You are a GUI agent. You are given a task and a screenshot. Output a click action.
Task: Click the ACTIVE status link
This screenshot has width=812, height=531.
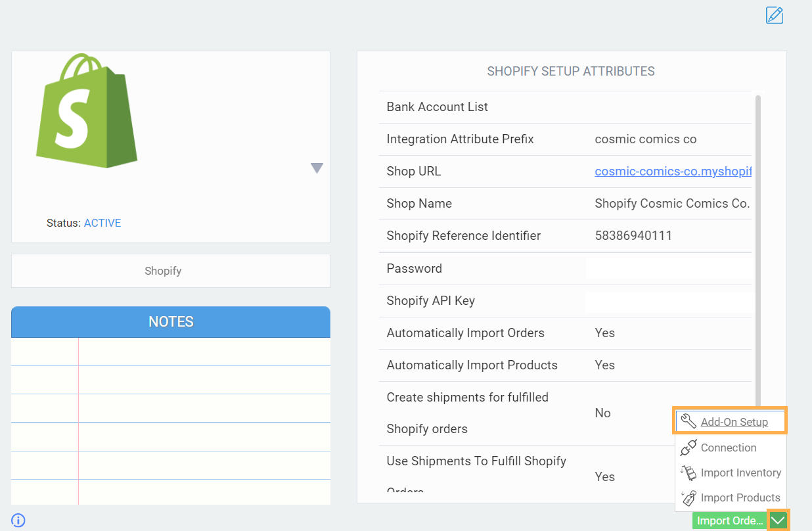click(x=102, y=223)
